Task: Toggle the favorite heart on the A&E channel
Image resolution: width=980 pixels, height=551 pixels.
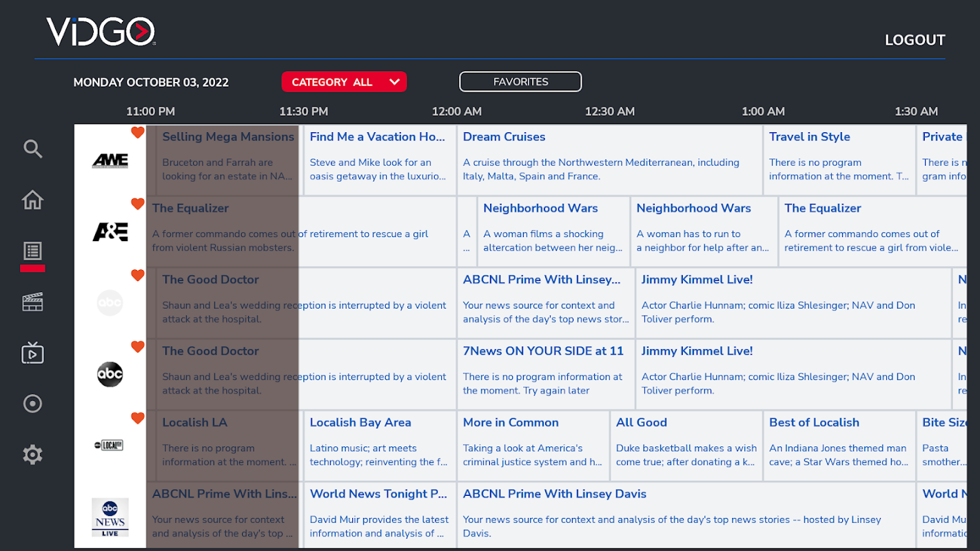Action: [x=138, y=204]
